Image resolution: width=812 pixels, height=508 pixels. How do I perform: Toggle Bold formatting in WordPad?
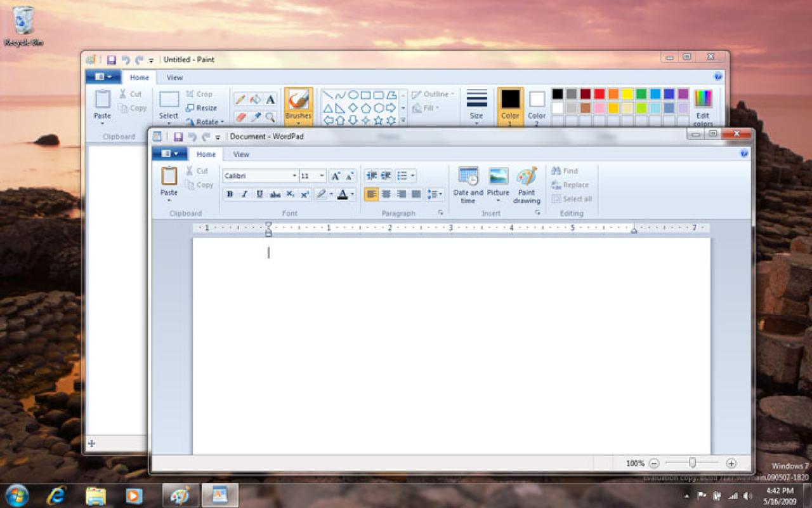tap(230, 194)
